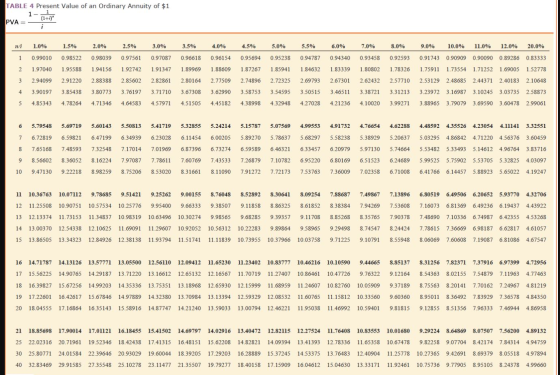This screenshot has height=375, width=560.
Task: Click the cell showing 0.83333
Action: 536,58
